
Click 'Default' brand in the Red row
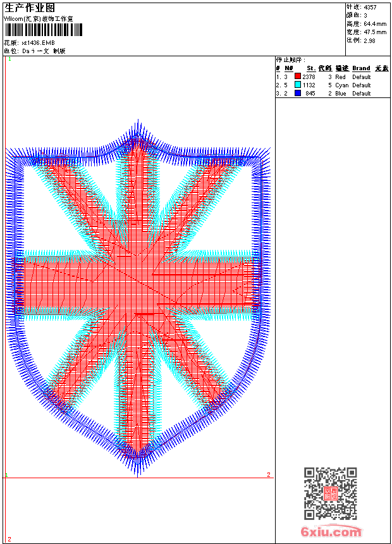[362, 77]
